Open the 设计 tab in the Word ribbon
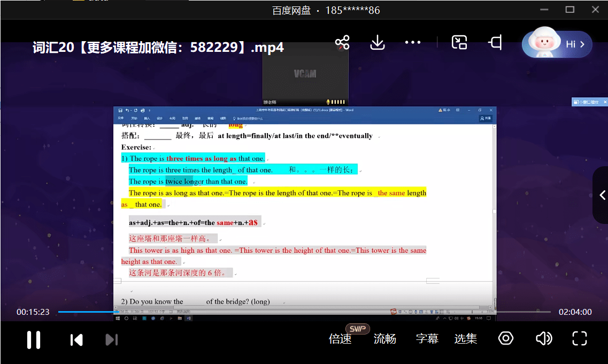The image size is (608, 364). pos(159,118)
